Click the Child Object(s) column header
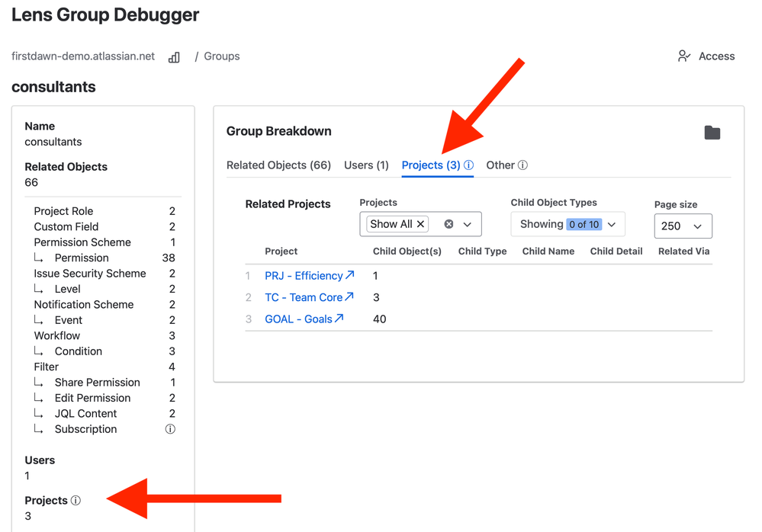762x532 pixels. tap(407, 252)
